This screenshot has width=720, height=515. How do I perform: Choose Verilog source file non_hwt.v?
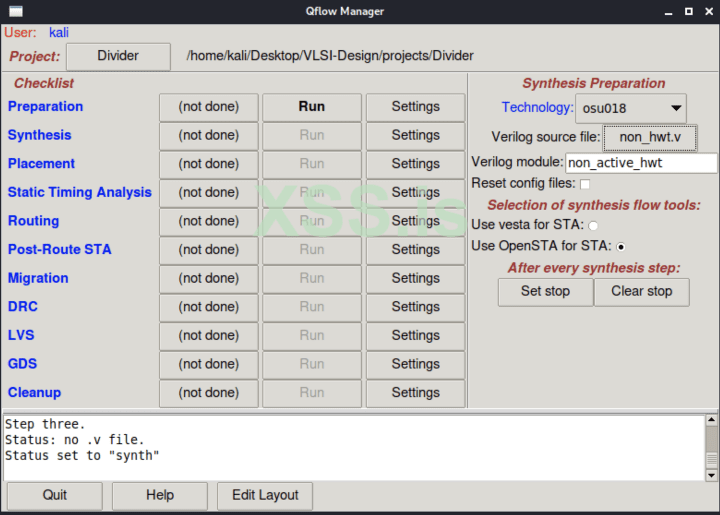click(x=649, y=137)
